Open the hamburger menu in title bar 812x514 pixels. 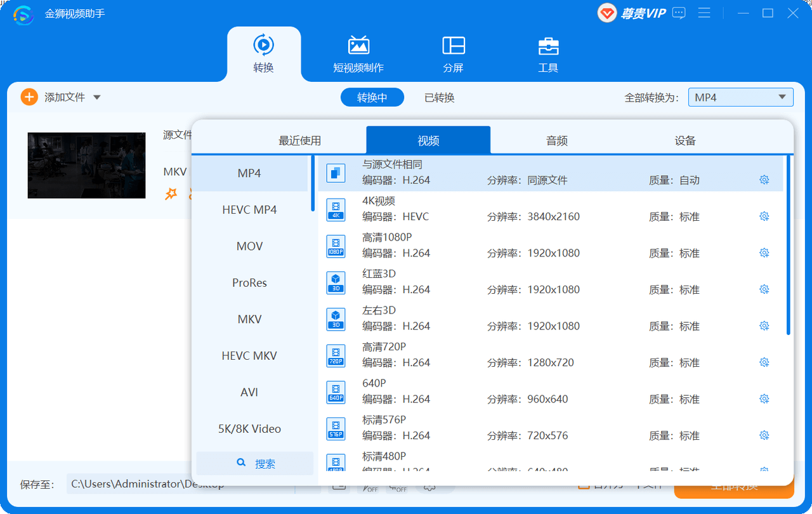704,13
